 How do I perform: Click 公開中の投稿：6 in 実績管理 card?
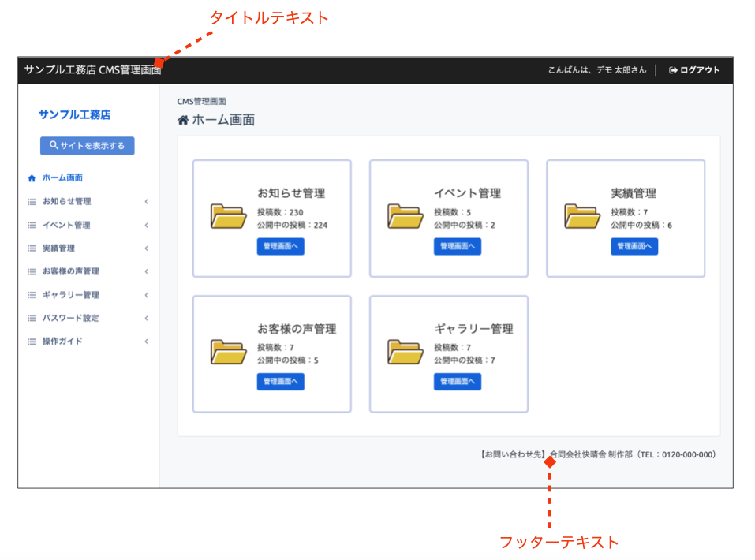click(x=641, y=225)
